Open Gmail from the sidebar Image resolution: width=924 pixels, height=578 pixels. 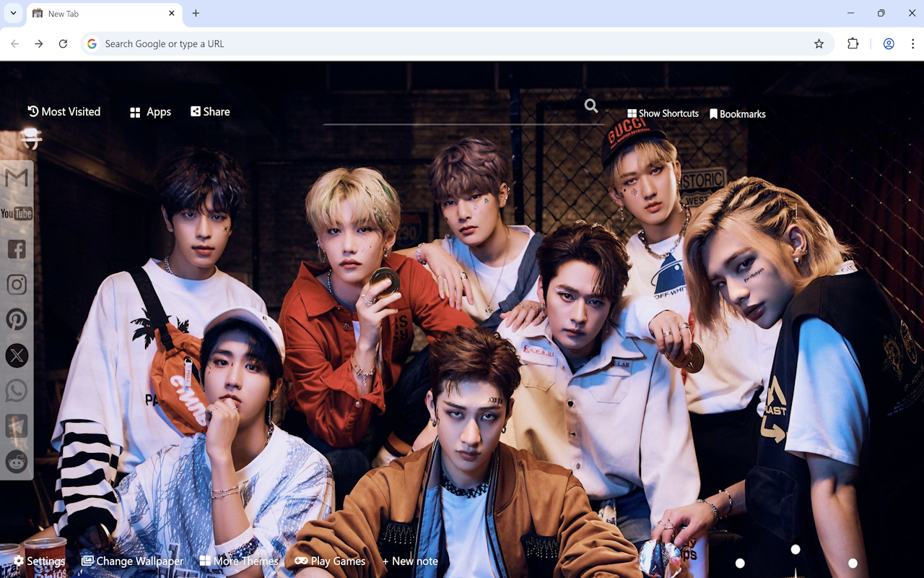click(17, 177)
